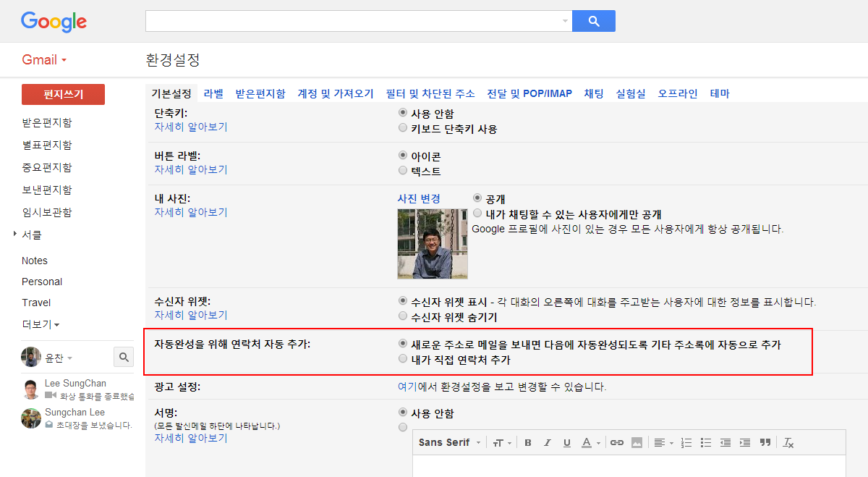
Task: Open the text alignment dropdown
Action: coord(663,442)
